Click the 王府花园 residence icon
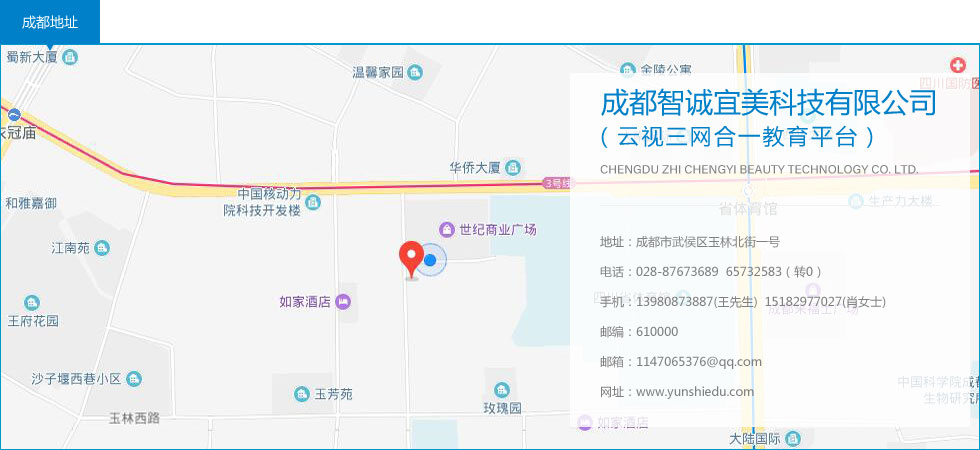 point(32,303)
